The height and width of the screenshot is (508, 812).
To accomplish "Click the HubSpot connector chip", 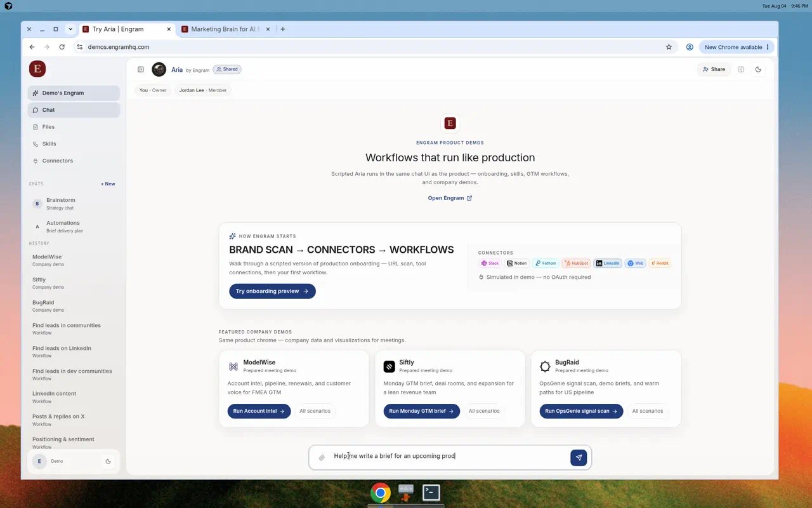I will (x=576, y=263).
